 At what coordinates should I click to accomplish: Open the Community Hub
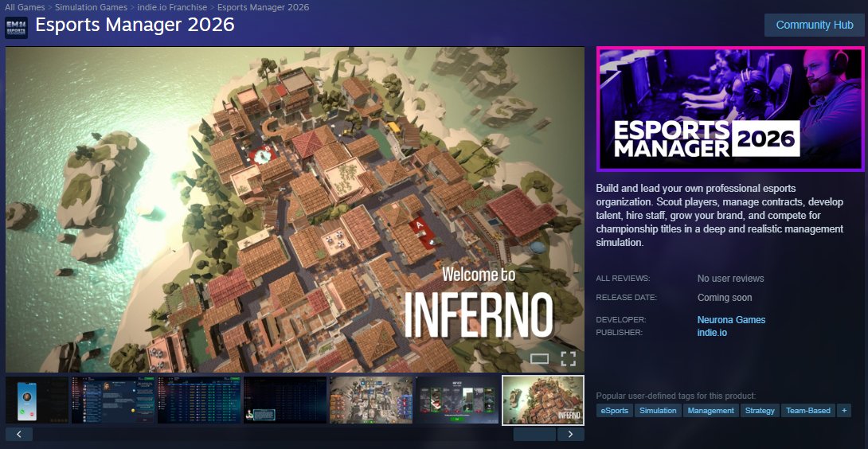click(x=815, y=25)
